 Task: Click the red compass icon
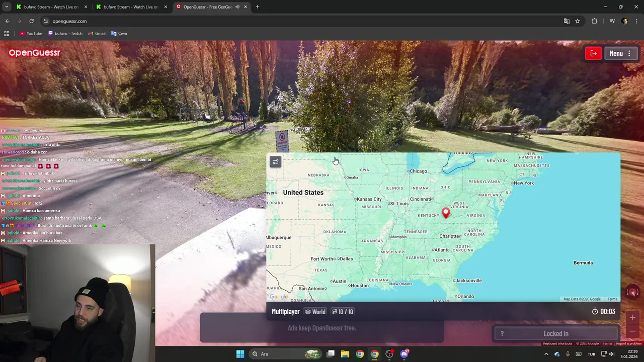click(632, 292)
